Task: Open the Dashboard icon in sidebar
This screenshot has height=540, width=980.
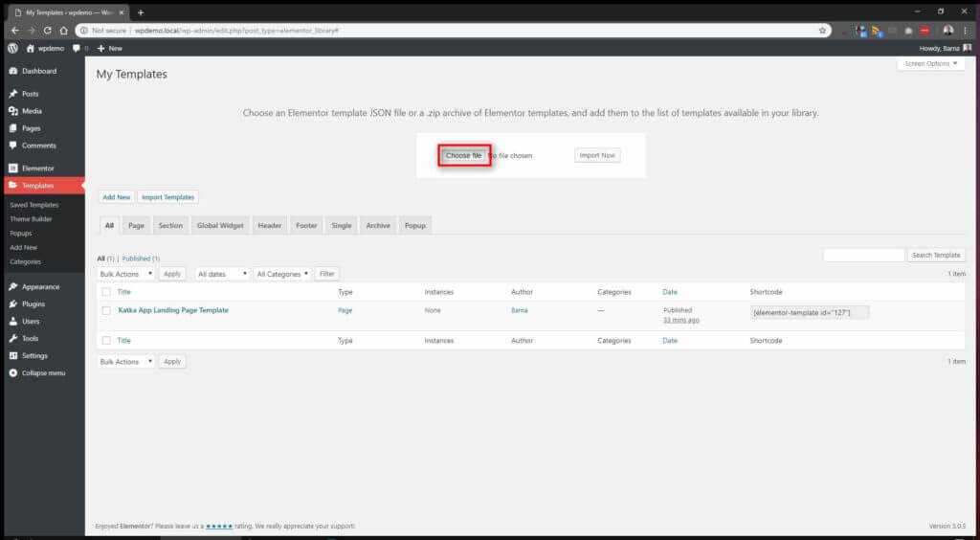Action: tap(12, 71)
